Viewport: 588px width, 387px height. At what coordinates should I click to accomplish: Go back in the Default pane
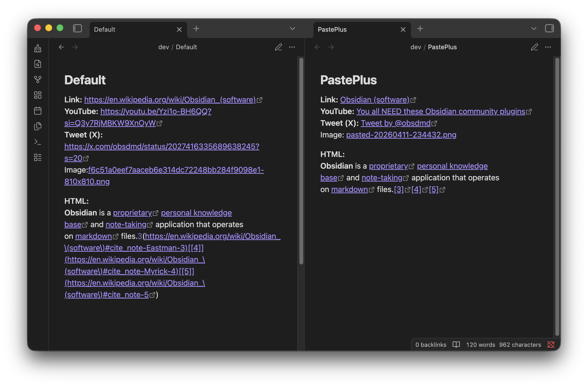pyautogui.click(x=61, y=47)
